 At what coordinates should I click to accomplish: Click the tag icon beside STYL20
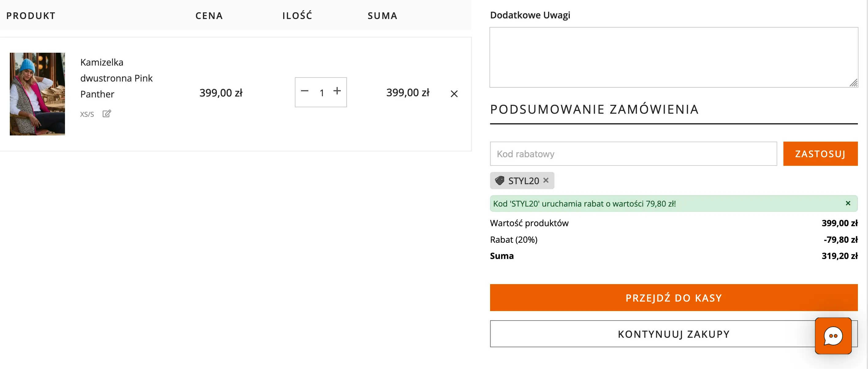click(499, 181)
